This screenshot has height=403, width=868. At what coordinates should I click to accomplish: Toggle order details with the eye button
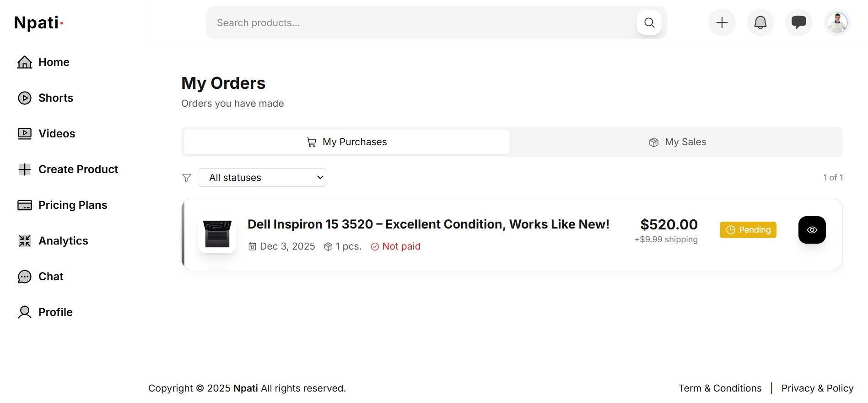812,230
